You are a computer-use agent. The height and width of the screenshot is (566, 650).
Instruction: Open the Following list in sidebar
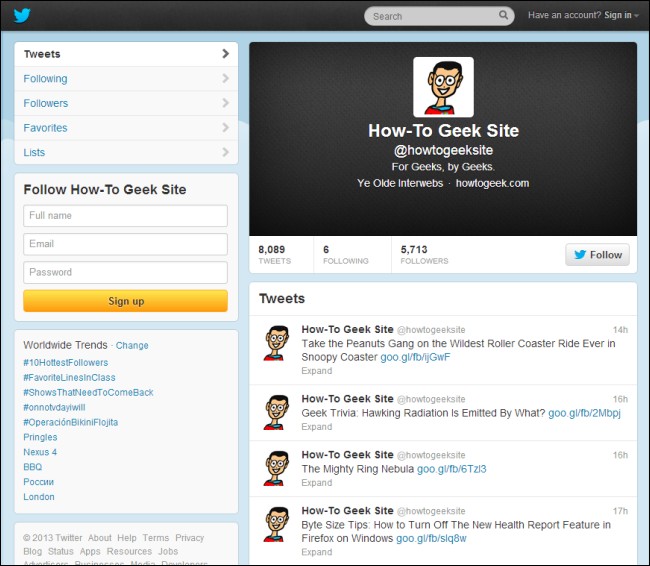pos(126,78)
